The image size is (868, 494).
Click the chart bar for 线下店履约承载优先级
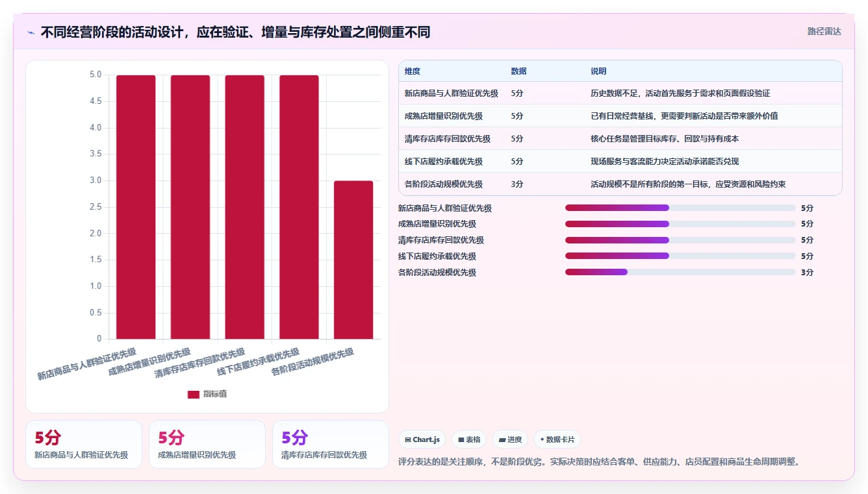300,207
